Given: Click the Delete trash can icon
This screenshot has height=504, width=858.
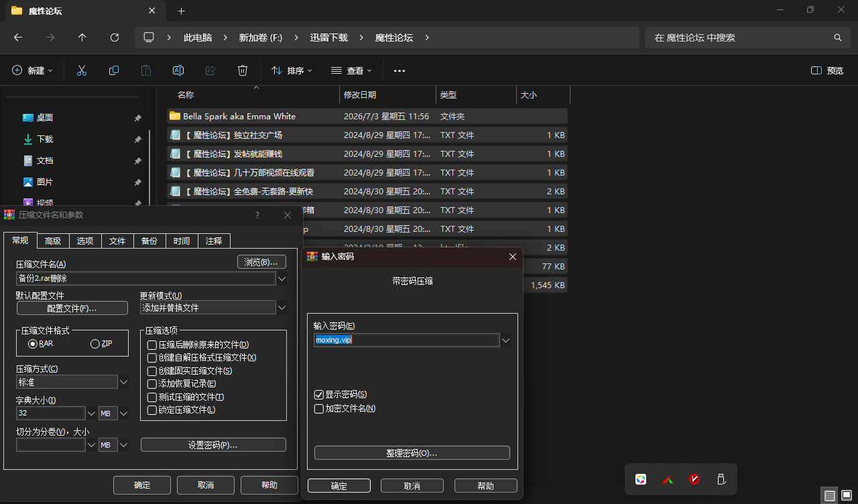Looking at the screenshot, I should [243, 70].
